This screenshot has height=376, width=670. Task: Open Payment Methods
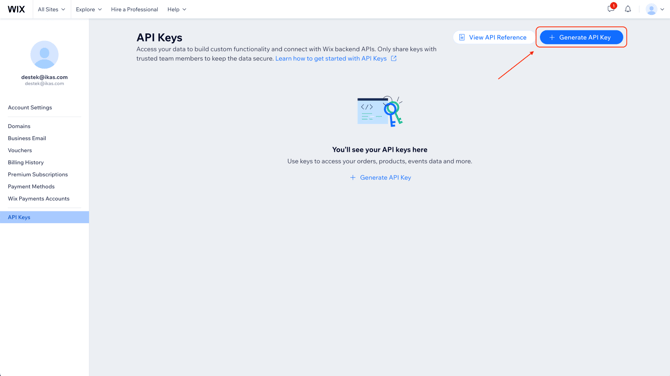coord(31,186)
